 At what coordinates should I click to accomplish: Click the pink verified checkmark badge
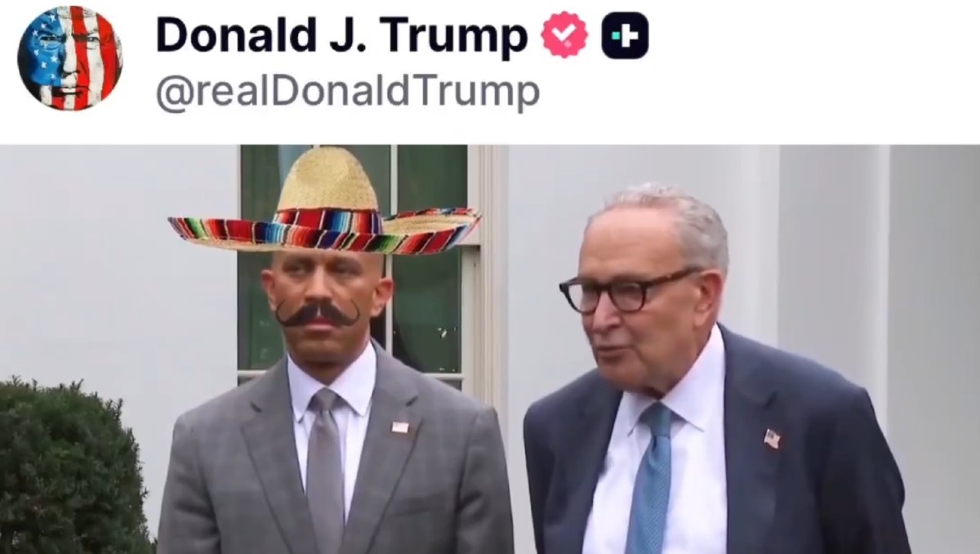565,35
